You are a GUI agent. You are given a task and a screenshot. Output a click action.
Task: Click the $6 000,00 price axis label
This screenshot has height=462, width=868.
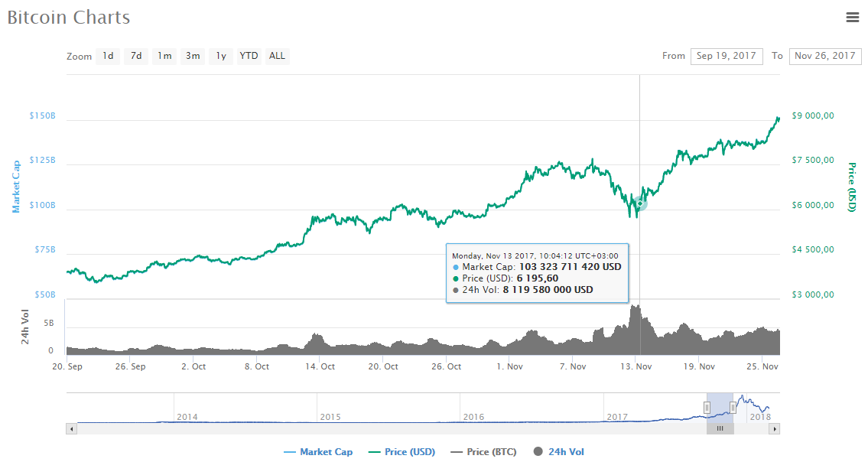pyautogui.click(x=813, y=205)
